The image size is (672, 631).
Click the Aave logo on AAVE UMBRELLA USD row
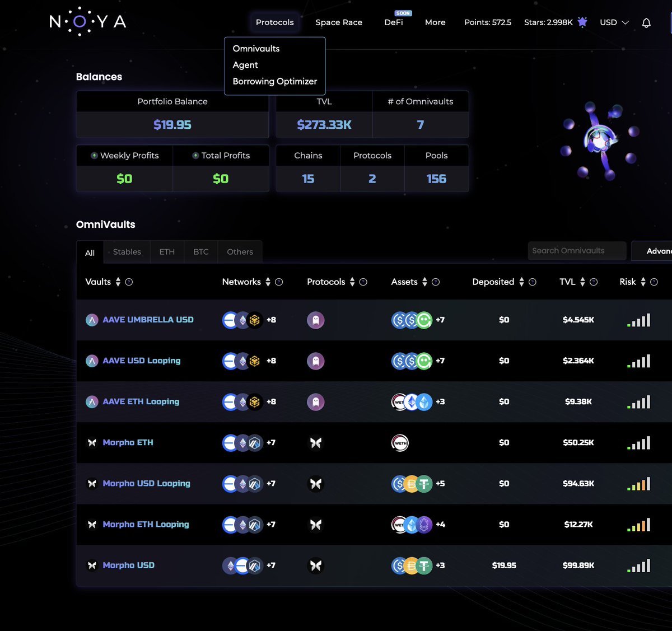92,320
